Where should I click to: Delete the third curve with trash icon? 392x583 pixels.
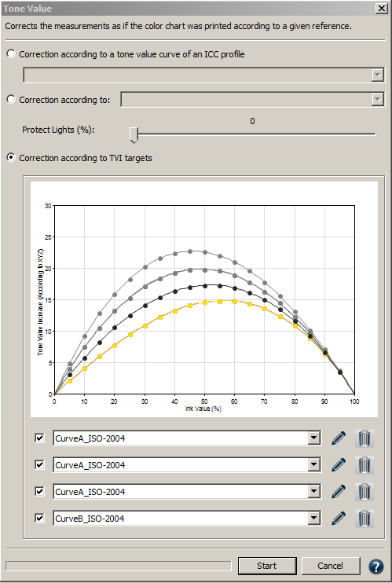point(364,492)
